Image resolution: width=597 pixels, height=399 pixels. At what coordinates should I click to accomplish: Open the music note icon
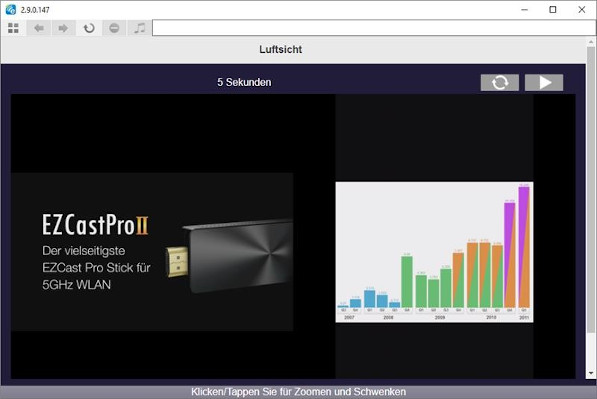coord(139,28)
